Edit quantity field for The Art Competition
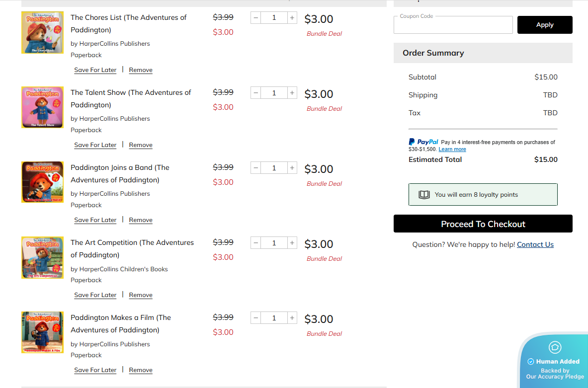This screenshot has height=388, width=588. point(274,243)
